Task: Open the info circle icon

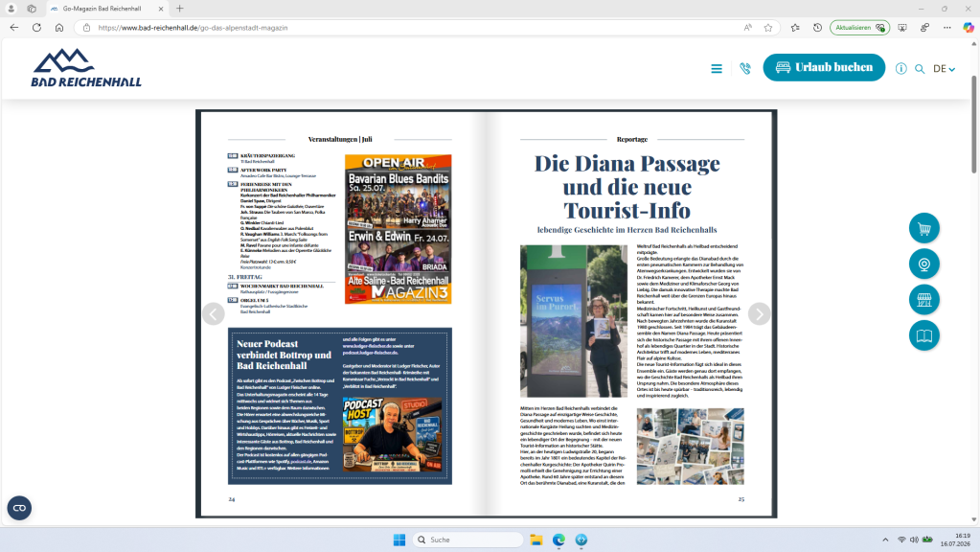Action: point(900,69)
